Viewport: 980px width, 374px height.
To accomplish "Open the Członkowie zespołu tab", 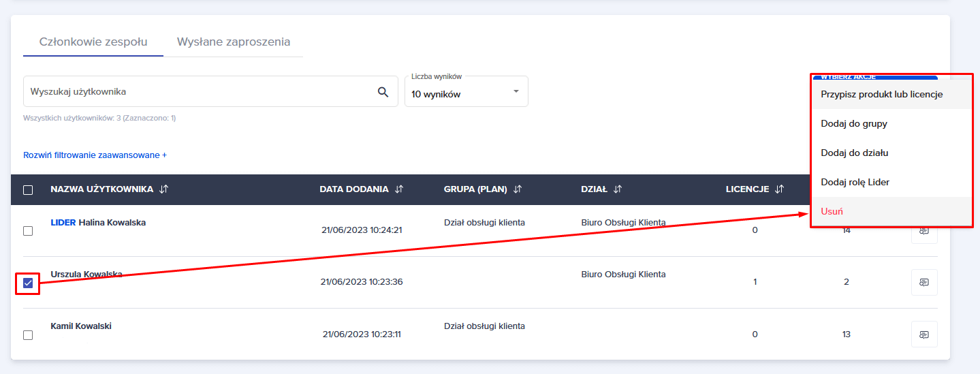I will [93, 42].
